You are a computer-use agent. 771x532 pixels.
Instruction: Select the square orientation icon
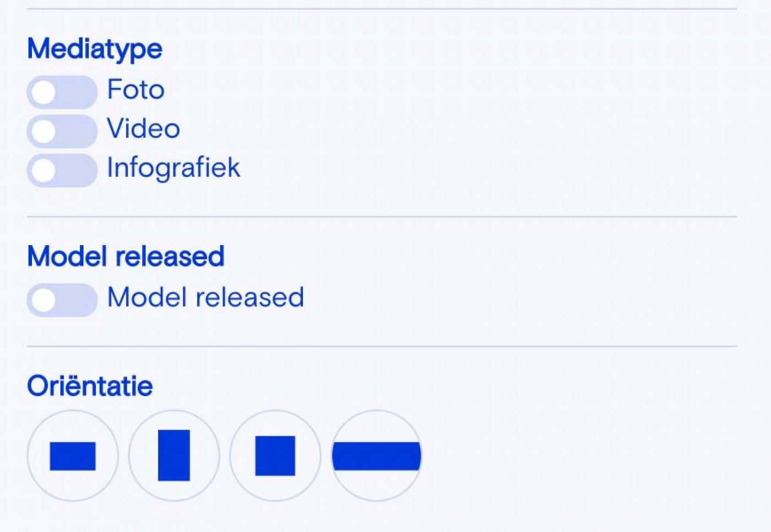pos(275,455)
